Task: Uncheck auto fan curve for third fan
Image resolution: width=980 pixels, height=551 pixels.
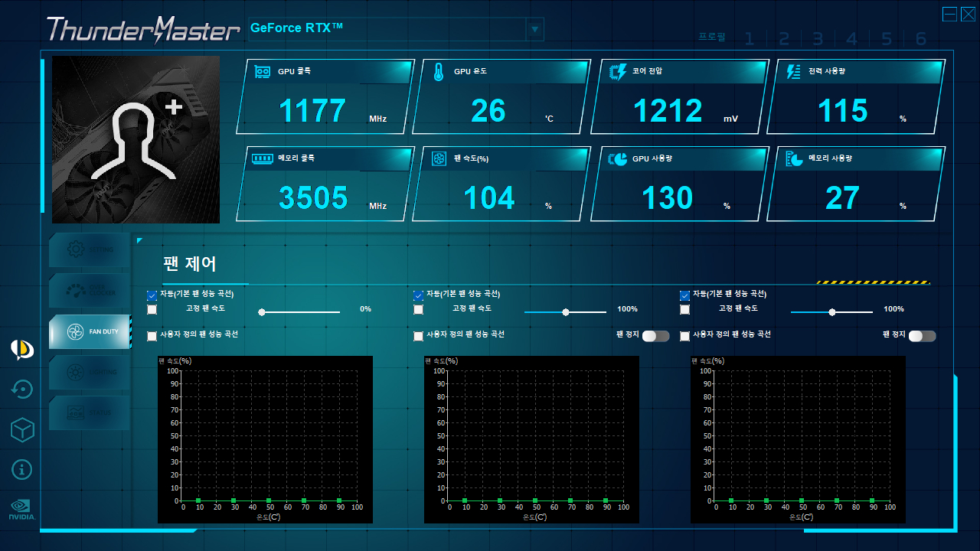Action: [684, 295]
